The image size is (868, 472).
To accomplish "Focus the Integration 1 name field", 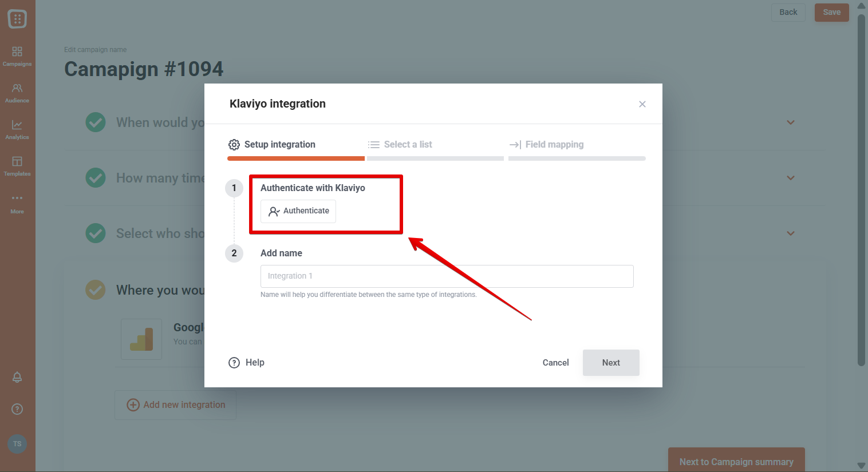I will (447, 276).
